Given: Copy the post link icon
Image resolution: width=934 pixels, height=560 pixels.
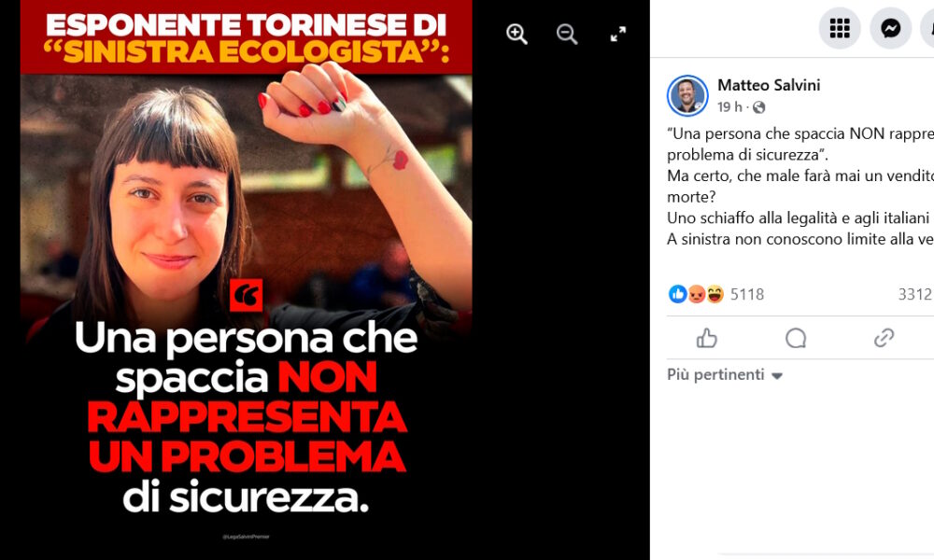Looking at the screenshot, I should click(884, 338).
